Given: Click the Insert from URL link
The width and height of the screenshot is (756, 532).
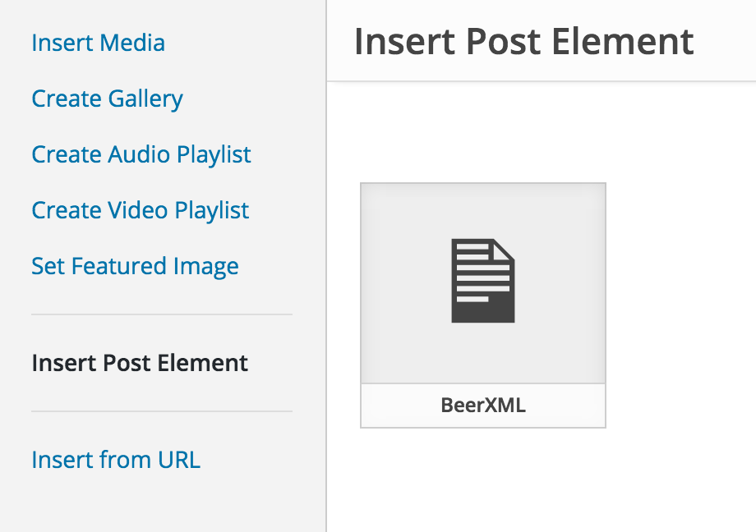Looking at the screenshot, I should (116, 460).
